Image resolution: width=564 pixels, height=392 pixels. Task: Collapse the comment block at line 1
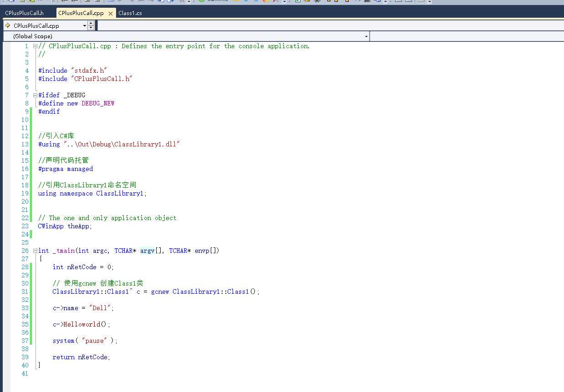pyautogui.click(x=35, y=46)
